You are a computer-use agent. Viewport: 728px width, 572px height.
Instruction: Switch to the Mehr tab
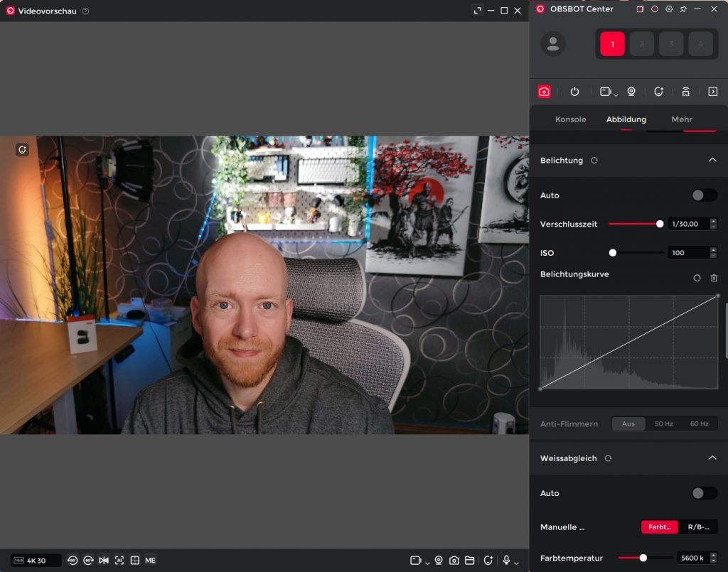tap(681, 119)
